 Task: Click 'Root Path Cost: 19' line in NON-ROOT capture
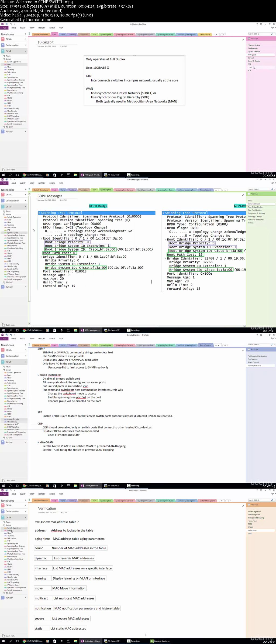pyautogui.click(x=185, y=254)
